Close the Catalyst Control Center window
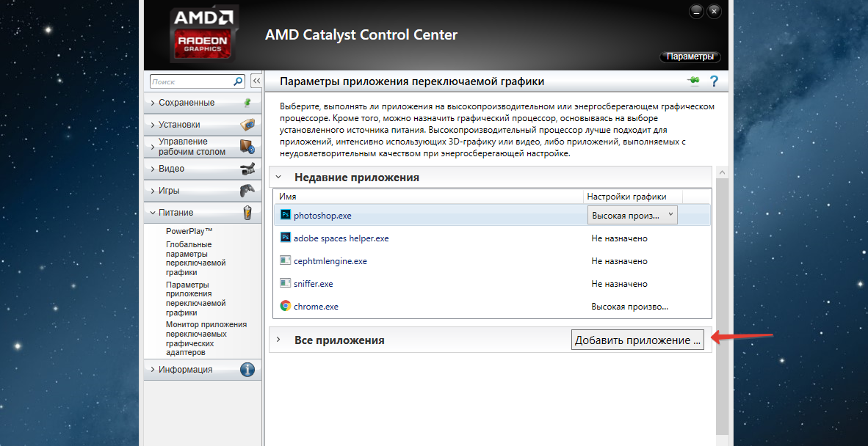This screenshot has width=868, height=446. point(714,10)
